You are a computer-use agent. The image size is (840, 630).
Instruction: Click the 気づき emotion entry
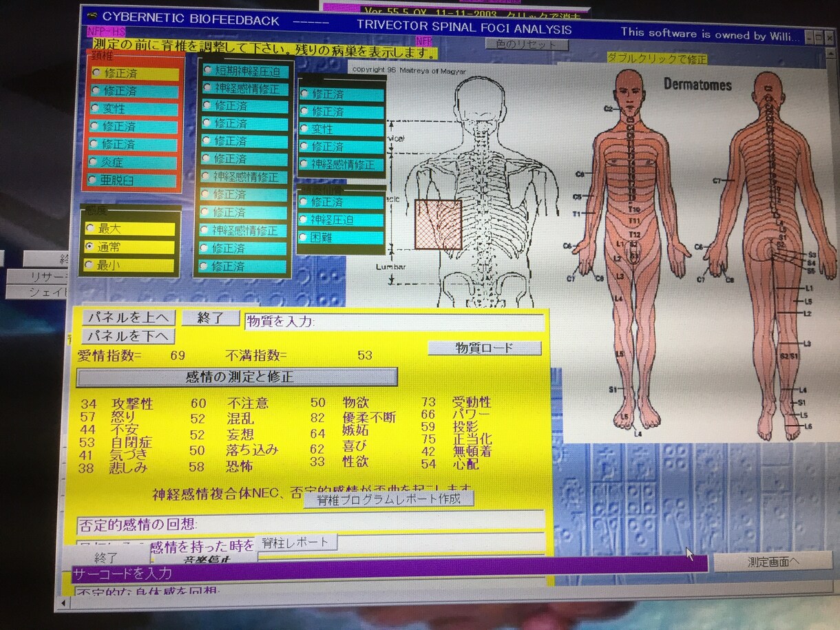pyautogui.click(x=129, y=455)
